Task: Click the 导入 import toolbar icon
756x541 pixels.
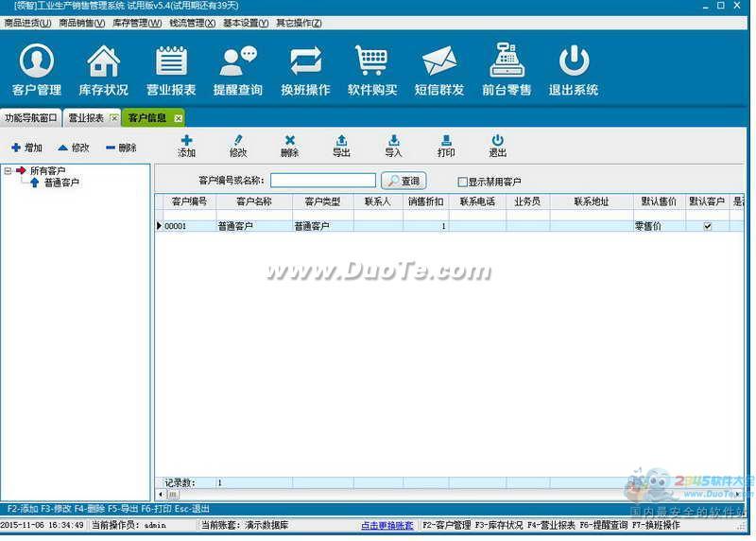Action: tap(393, 147)
